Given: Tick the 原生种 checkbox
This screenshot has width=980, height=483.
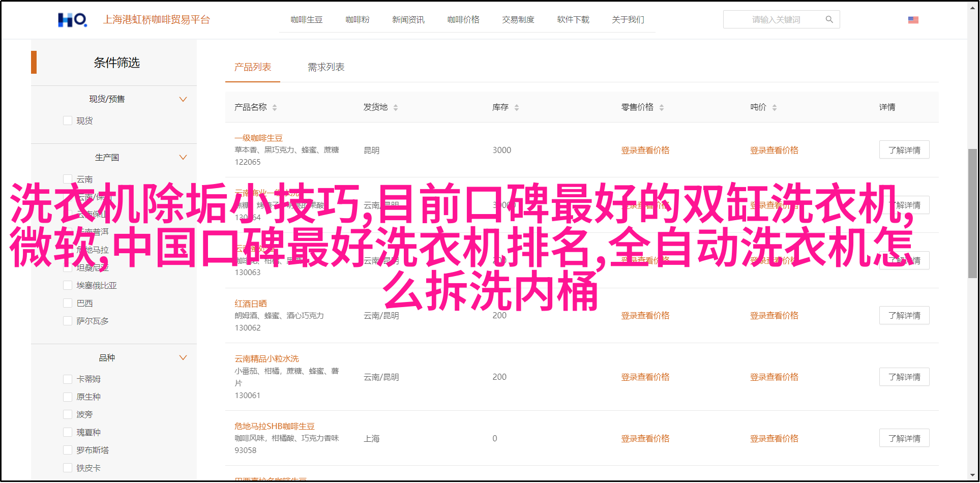Looking at the screenshot, I should pyautogui.click(x=68, y=397).
